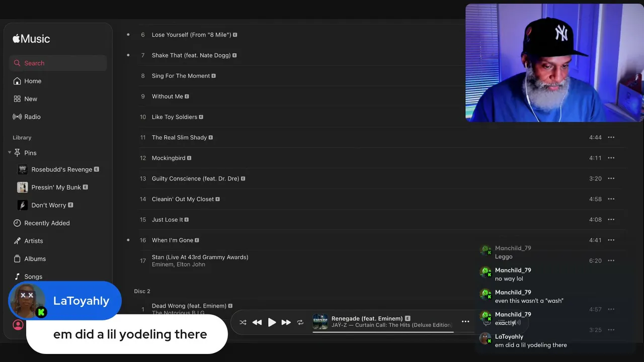This screenshot has height=362, width=644.
Task: Toggle shuffle in the player bar
Action: [243, 322]
